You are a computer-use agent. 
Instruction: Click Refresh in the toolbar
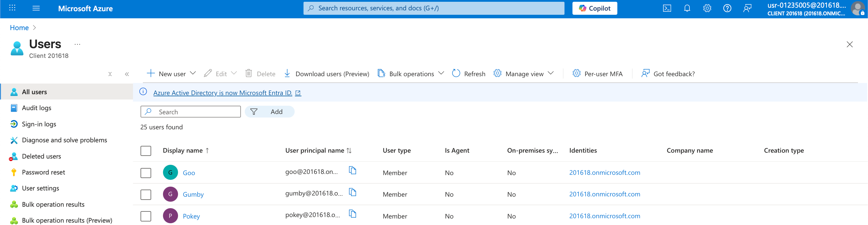click(x=469, y=74)
